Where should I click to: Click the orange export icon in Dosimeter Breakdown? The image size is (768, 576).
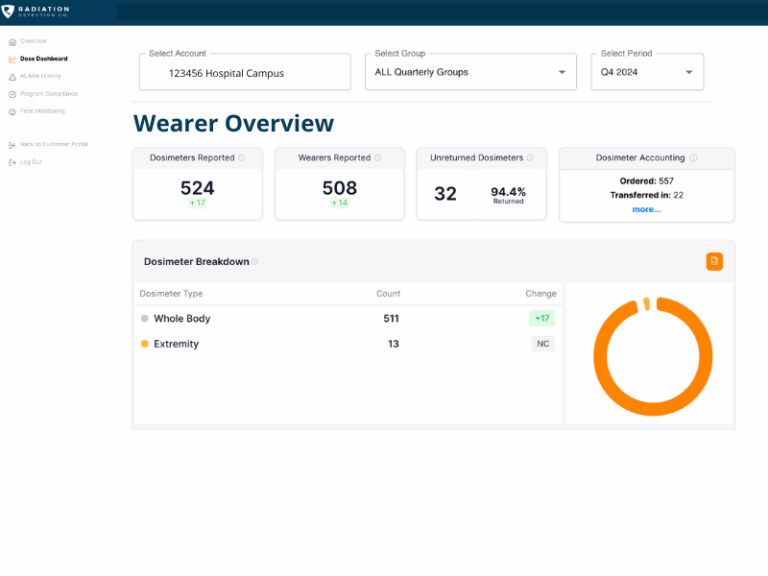[x=714, y=261]
